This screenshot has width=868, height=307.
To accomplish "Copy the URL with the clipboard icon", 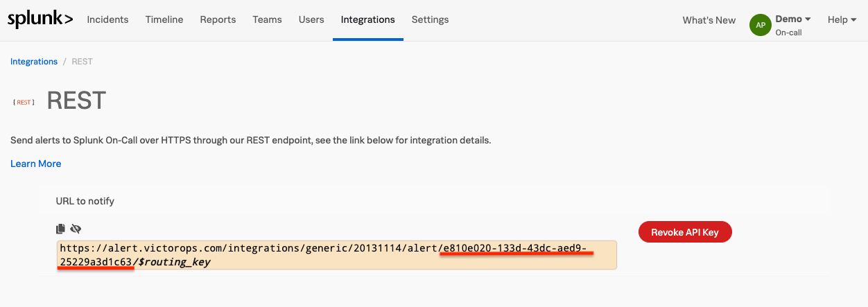I will 61,229.
